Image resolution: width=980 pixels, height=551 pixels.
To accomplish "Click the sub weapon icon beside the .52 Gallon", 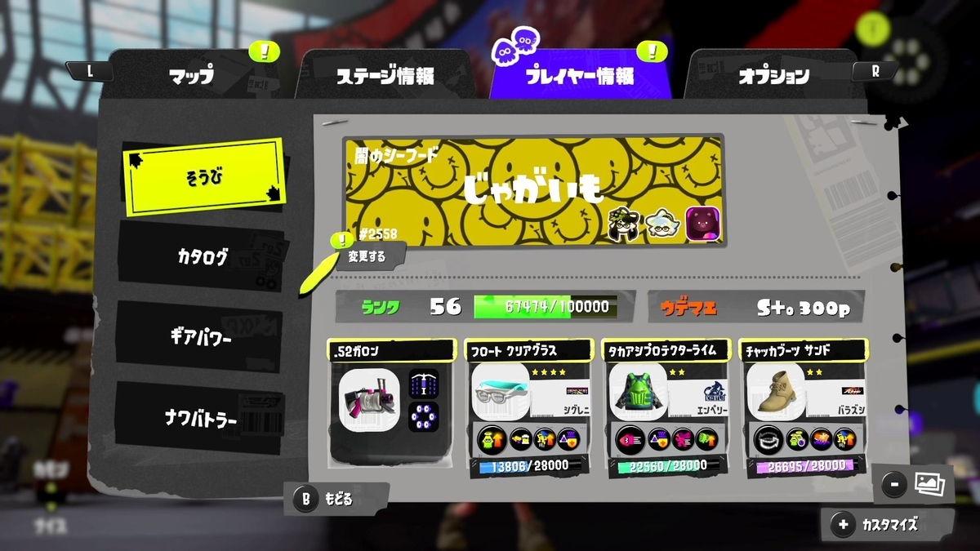I will (424, 382).
